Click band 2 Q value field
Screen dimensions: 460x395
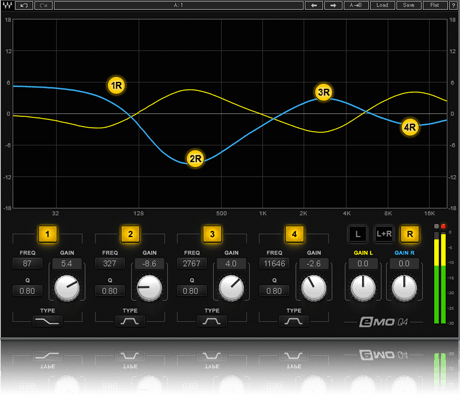[x=110, y=291]
